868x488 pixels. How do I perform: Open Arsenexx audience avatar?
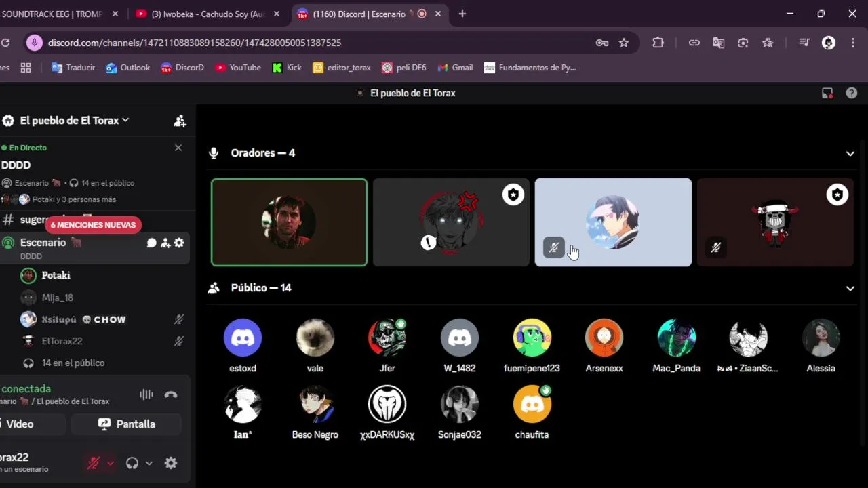click(604, 338)
